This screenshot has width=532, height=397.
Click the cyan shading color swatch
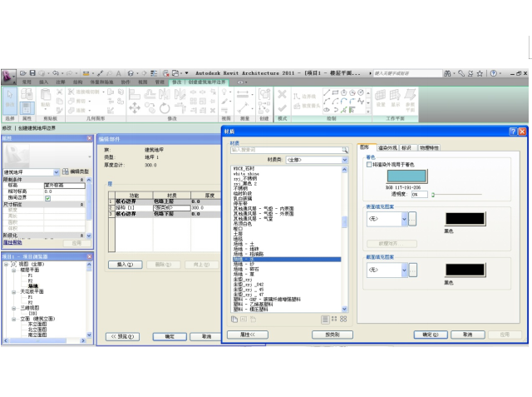[406, 176]
